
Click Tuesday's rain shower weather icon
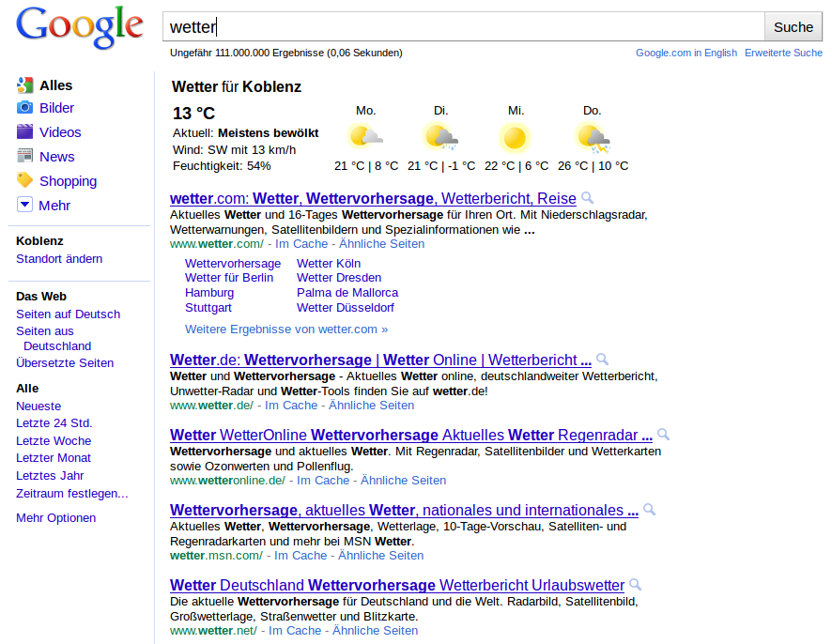click(x=439, y=137)
